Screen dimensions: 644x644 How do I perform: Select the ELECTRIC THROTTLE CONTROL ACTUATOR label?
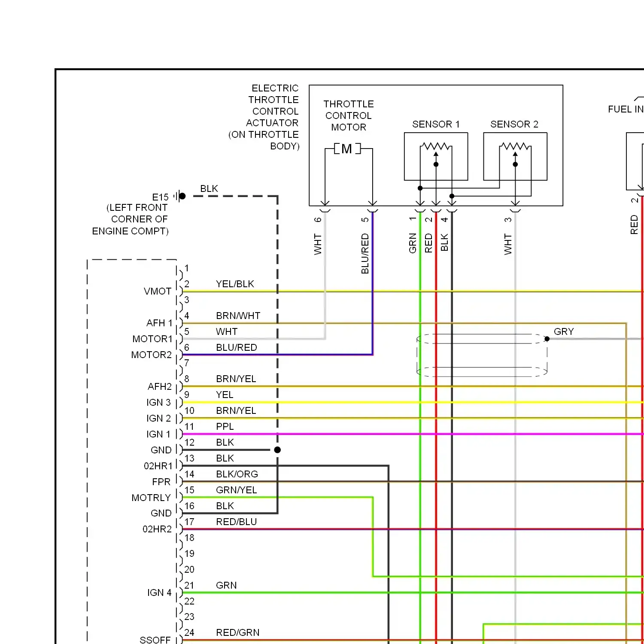pyautogui.click(x=264, y=117)
